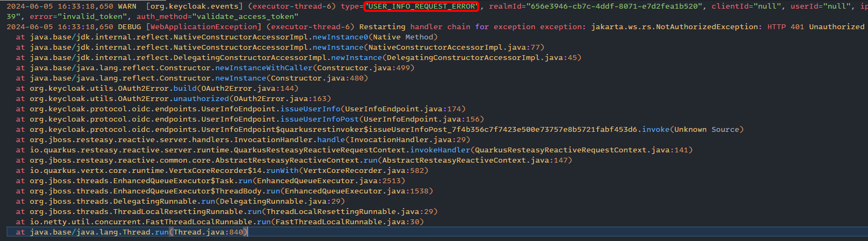Click the newInstanceWithCaller method name
Viewport: 868px width, 241px height.
(x=264, y=68)
